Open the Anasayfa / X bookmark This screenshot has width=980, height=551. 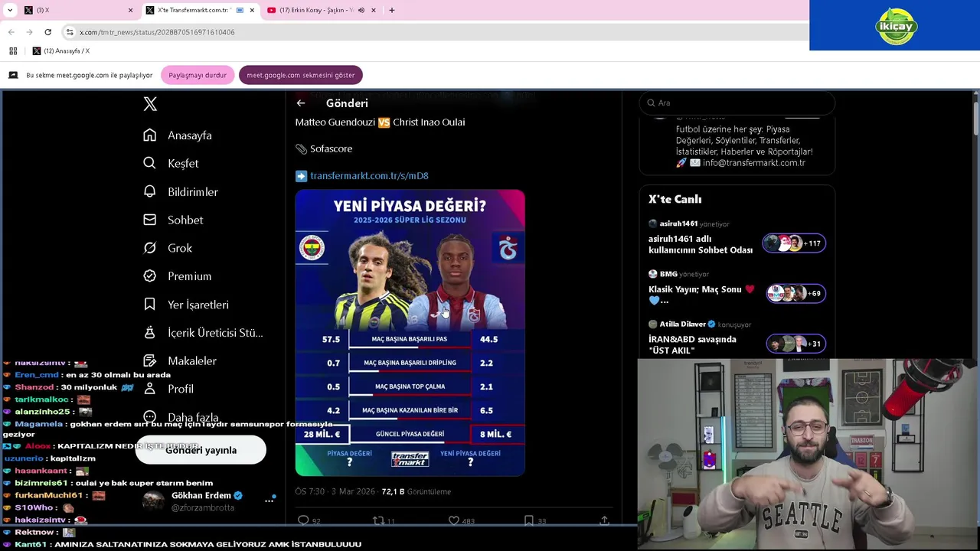click(60, 51)
